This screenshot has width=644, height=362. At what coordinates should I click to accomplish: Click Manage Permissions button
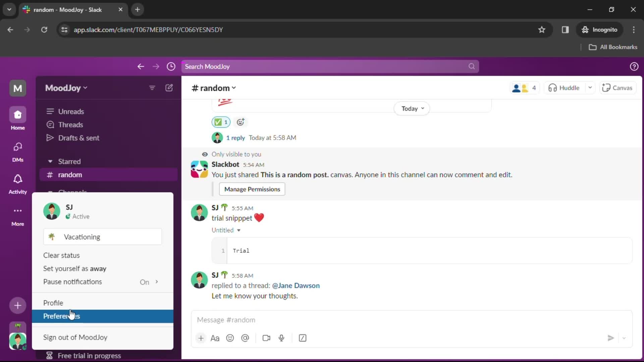coord(252,189)
